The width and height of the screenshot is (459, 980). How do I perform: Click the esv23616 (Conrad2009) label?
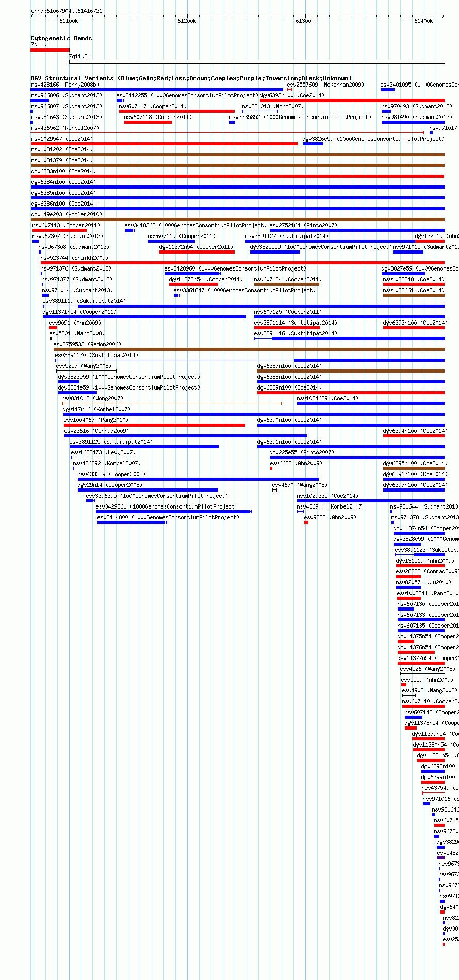[x=96, y=431]
